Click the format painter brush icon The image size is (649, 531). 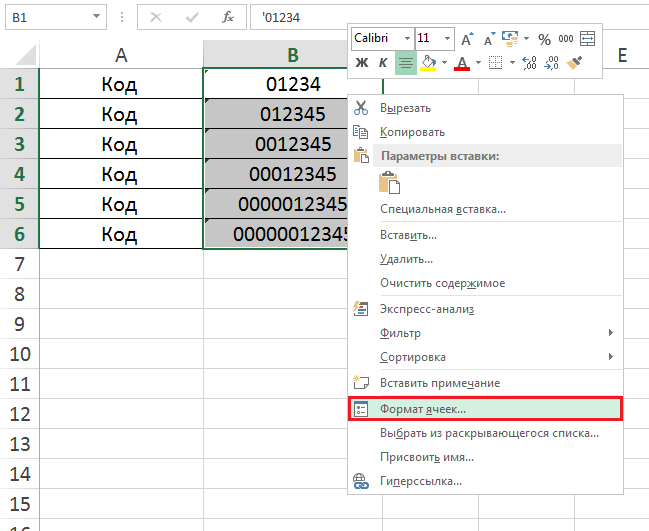tap(574, 63)
